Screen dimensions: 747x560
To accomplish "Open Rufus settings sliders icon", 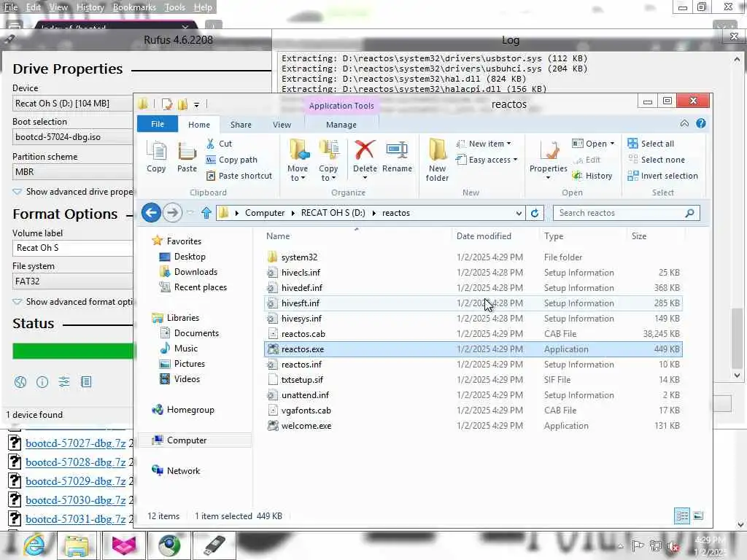I will (64, 381).
